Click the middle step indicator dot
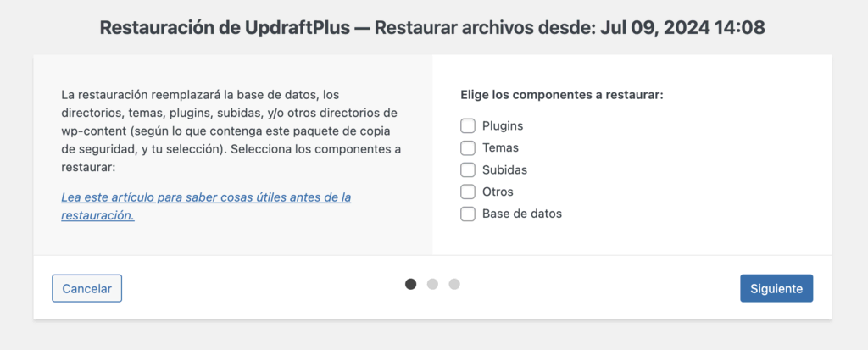The width and height of the screenshot is (868, 350). [x=432, y=284]
